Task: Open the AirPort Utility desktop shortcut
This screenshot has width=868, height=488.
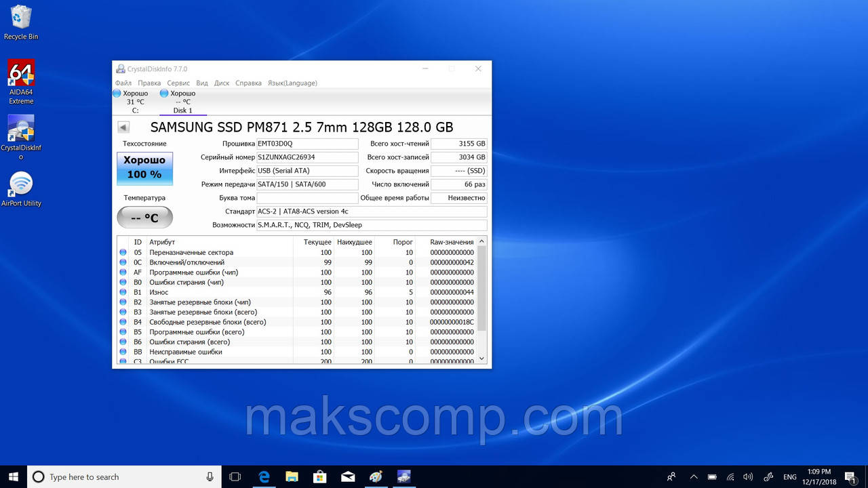Action: (21, 189)
